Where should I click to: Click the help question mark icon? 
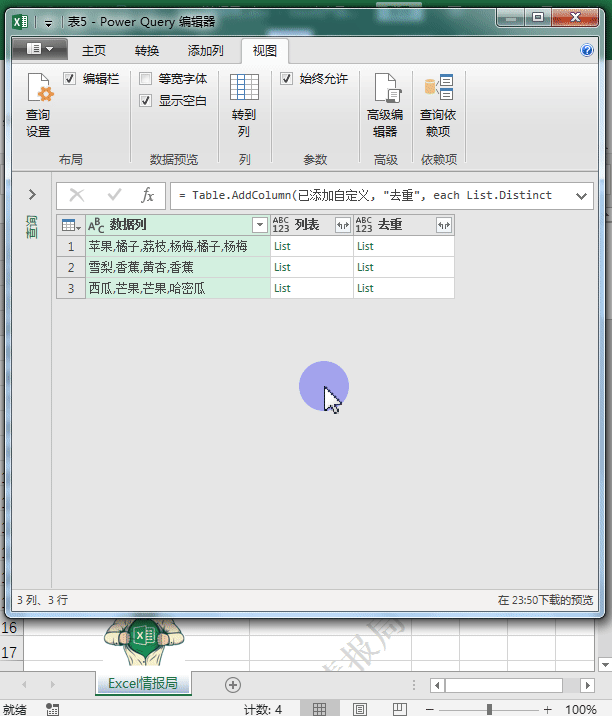coord(587,50)
